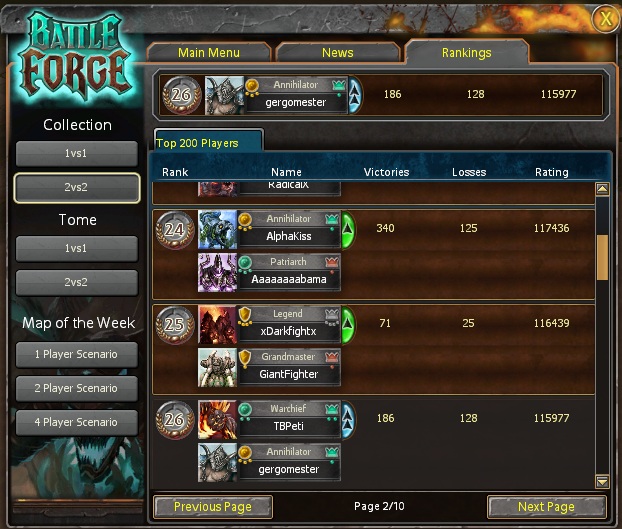The image size is (622, 529).
Task: Click the gold shield icon beside Legend
Action: (x=245, y=315)
